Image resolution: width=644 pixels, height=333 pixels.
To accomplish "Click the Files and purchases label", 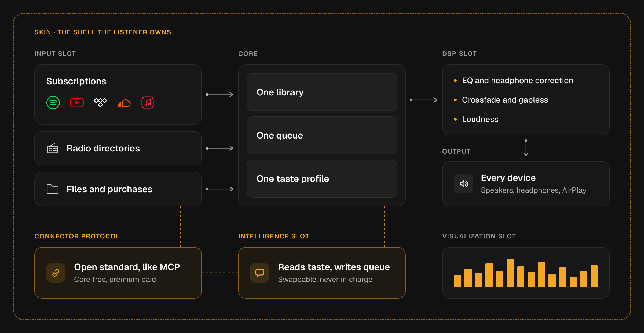I will (109, 189).
